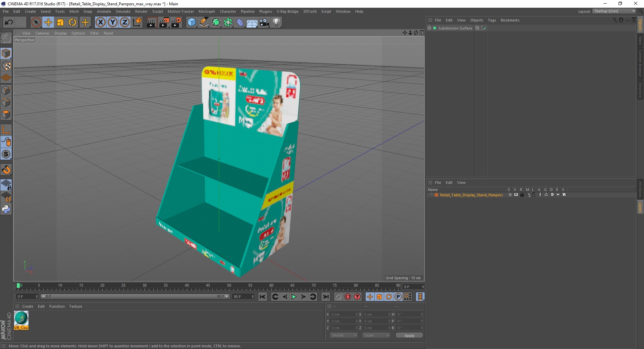Open the World coordinate dropdown
This screenshot has width=644, height=349.
tap(344, 335)
